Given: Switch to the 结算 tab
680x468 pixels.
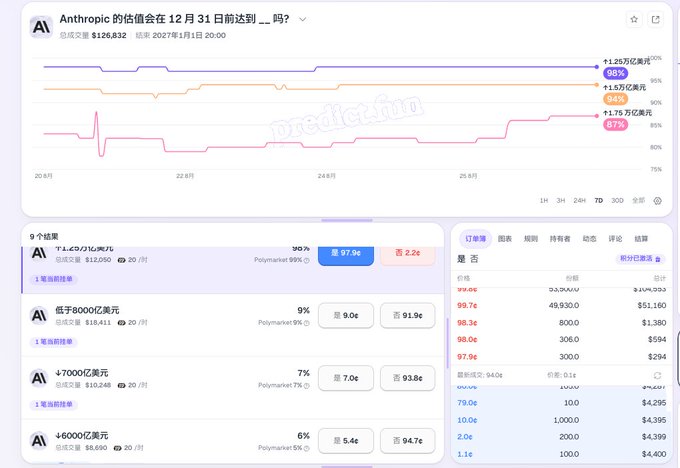Looking at the screenshot, I should point(641,239).
